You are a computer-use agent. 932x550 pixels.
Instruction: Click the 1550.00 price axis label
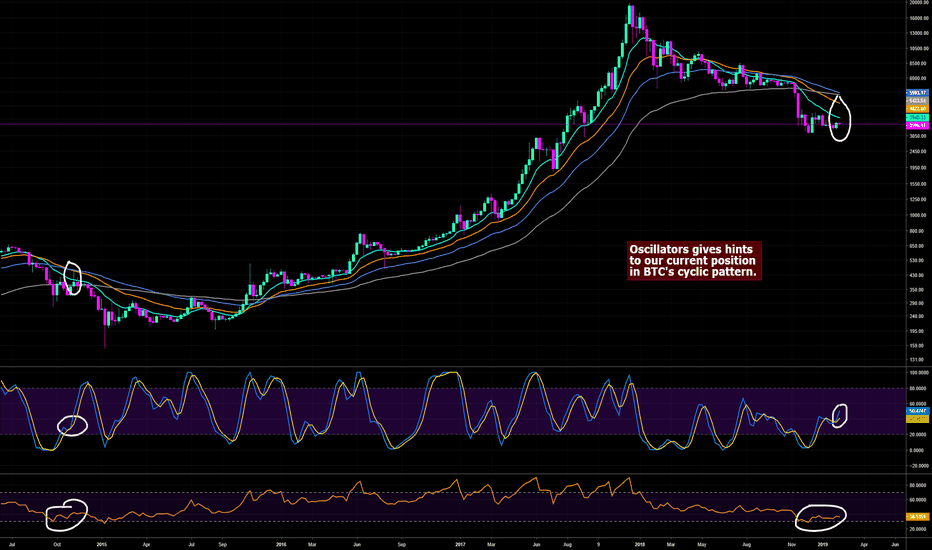pyautogui.click(x=919, y=184)
